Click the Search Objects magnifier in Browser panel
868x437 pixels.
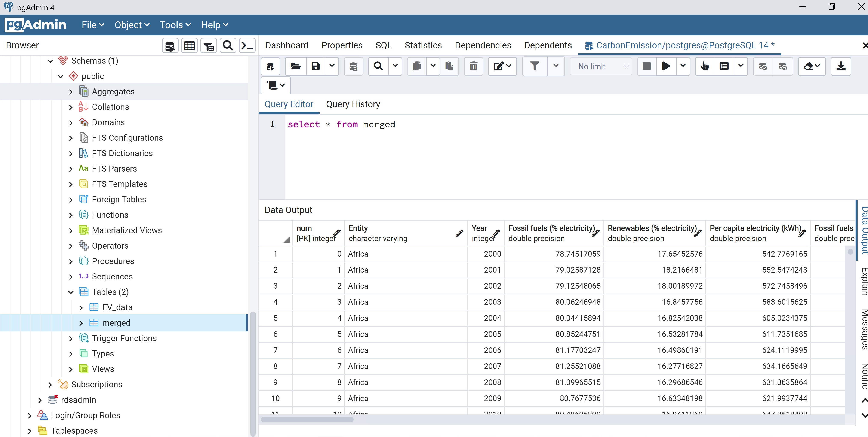click(228, 46)
